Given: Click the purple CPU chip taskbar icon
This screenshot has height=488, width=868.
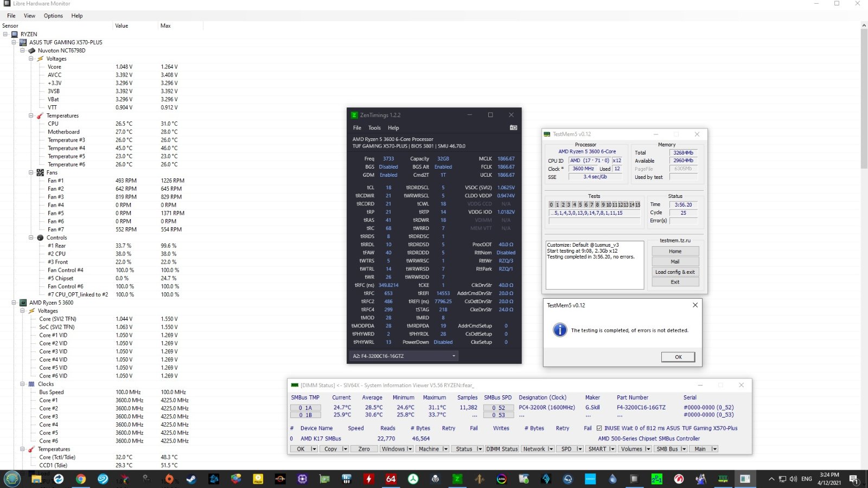Looking at the screenshot, I should tap(302, 479).
